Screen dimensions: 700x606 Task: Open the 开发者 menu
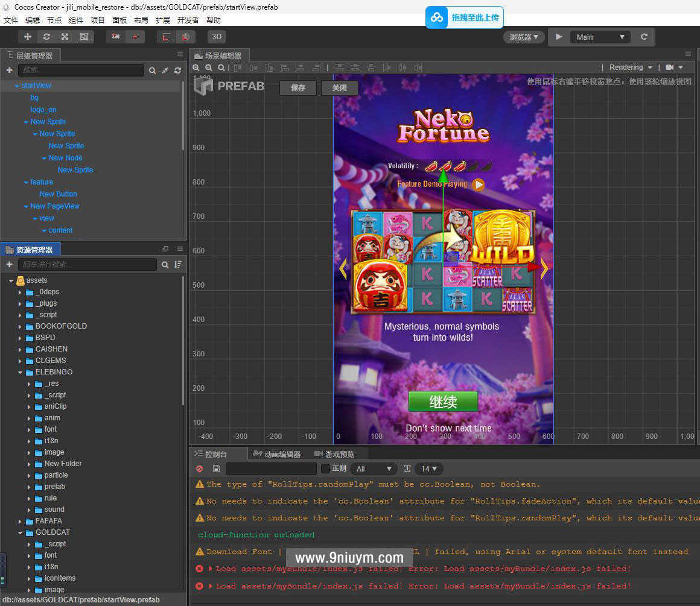point(188,20)
